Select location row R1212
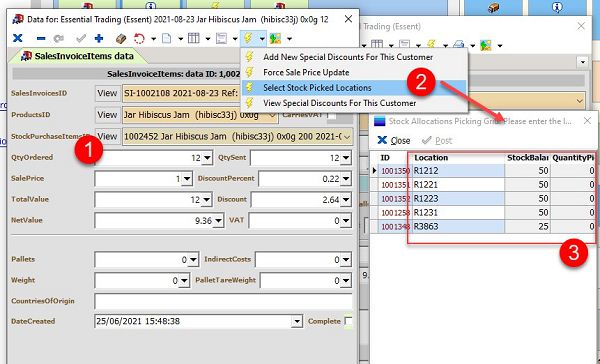600x364 pixels. tap(458, 171)
